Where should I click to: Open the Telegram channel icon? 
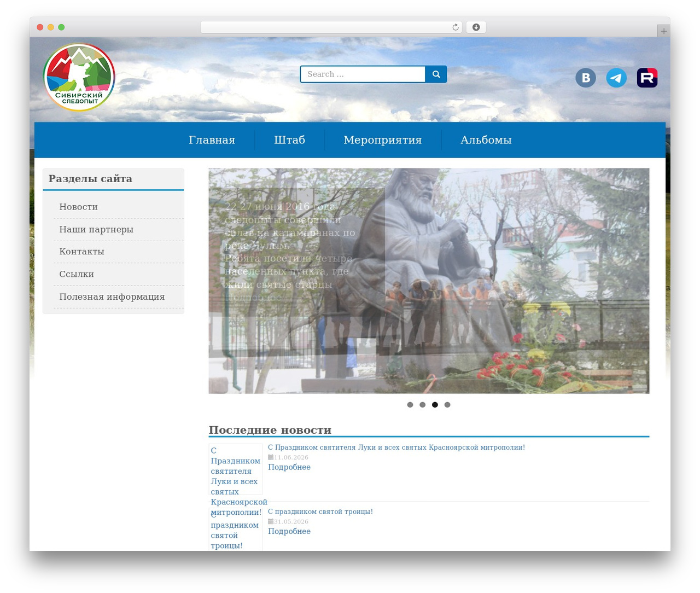point(616,78)
